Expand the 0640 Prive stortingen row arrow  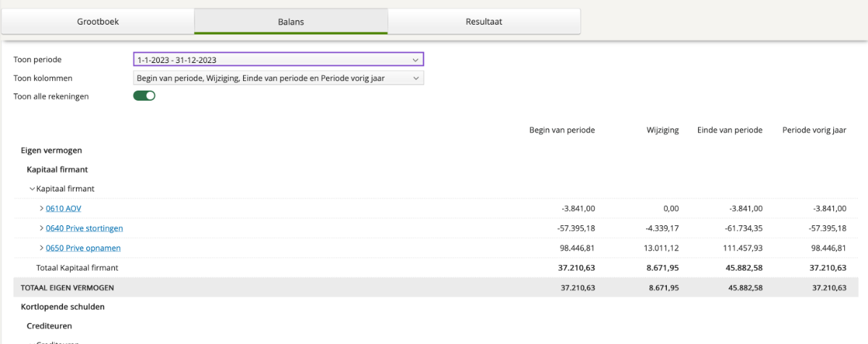point(41,229)
